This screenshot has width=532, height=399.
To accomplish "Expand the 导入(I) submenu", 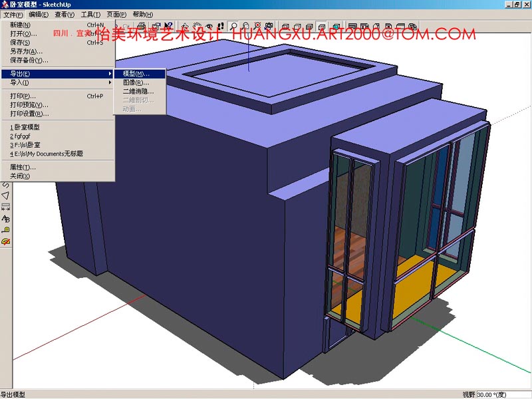I will pyautogui.click(x=58, y=82).
